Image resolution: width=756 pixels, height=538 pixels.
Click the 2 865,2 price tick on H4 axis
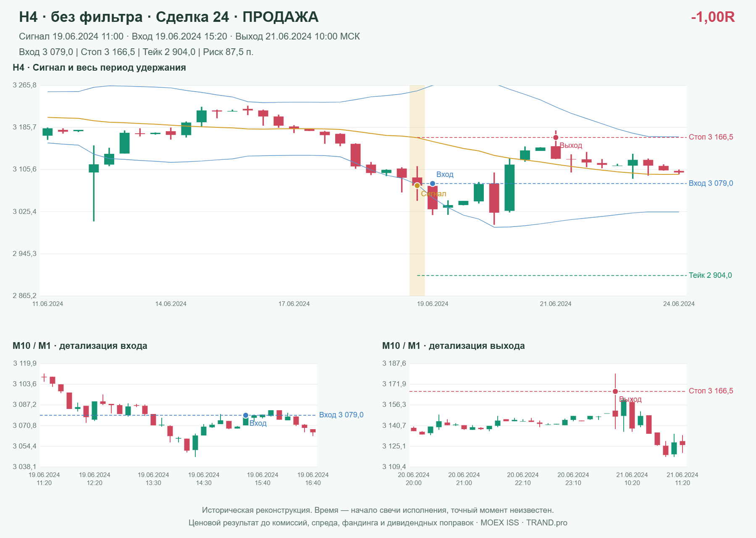pyautogui.click(x=24, y=296)
